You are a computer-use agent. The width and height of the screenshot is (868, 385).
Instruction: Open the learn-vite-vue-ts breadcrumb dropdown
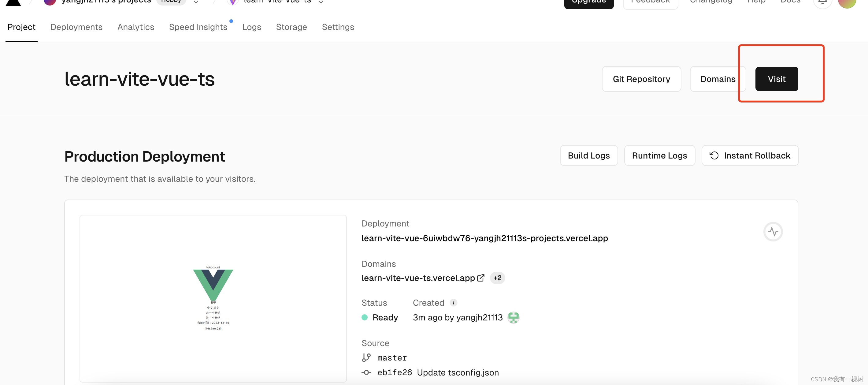[x=321, y=2]
